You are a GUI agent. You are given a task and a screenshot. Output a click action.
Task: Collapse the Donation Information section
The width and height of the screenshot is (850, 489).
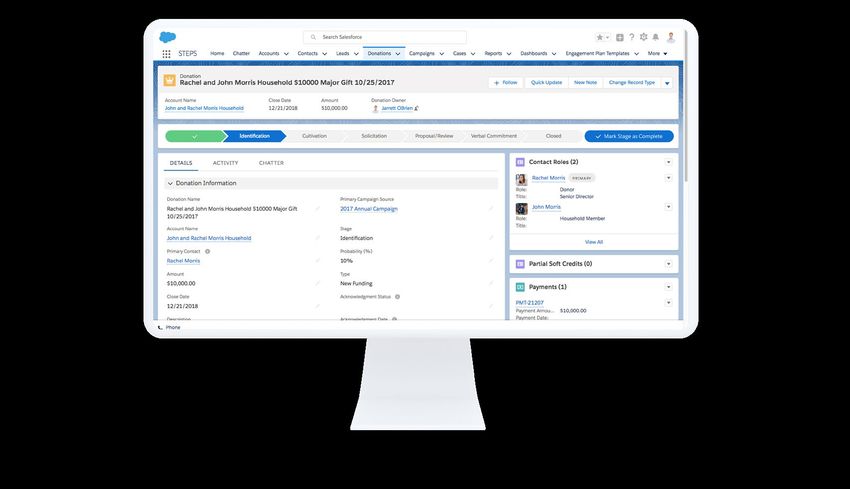tap(170, 184)
